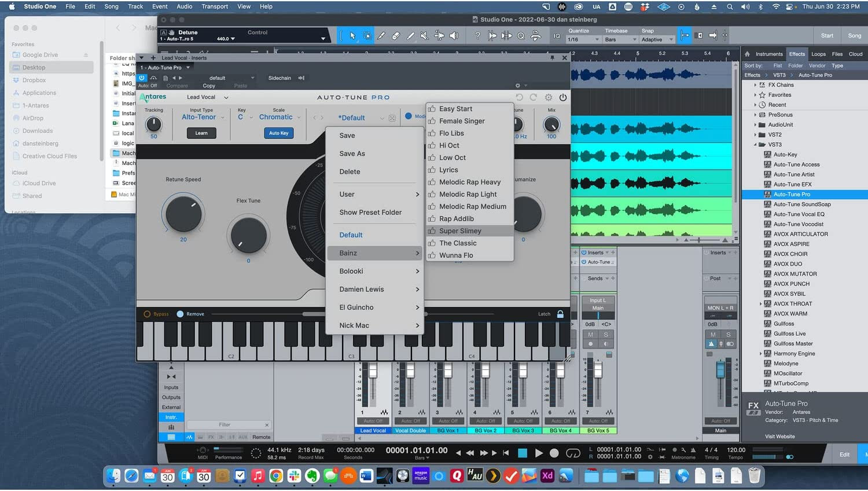Click the Record button in the transport
Viewport: 868px width, 491px height.
554,453
